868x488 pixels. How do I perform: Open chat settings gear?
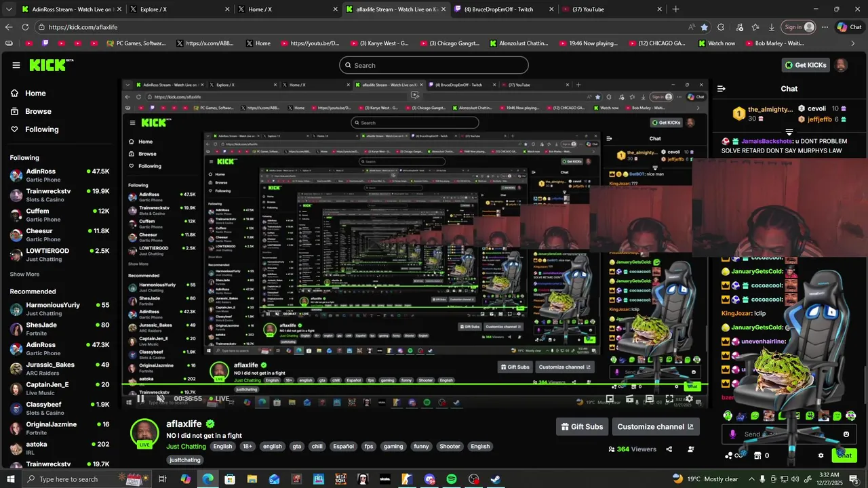[x=821, y=455]
